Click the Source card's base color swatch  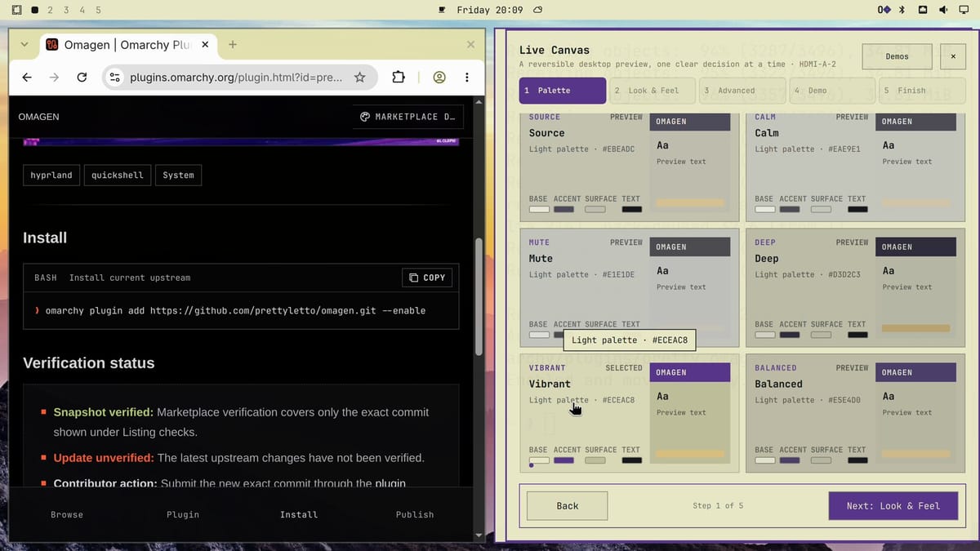pos(539,209)
